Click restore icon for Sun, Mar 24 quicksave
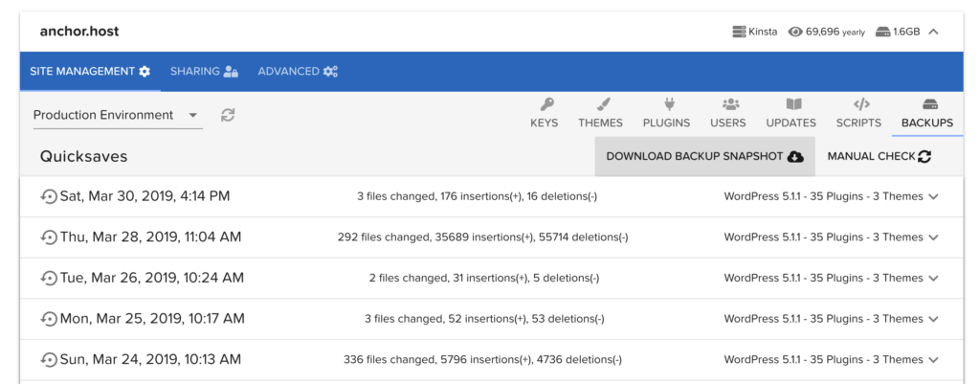Image resolution: width=980 pixels, height=384 pixels. click(49, 360)
